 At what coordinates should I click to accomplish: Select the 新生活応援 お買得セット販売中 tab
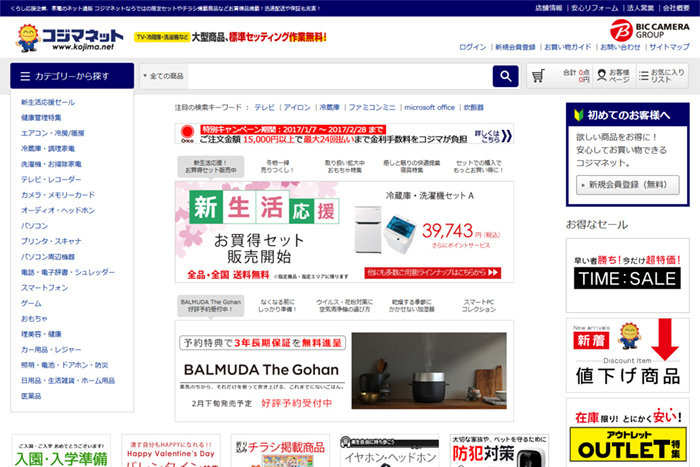pos(210,167)
